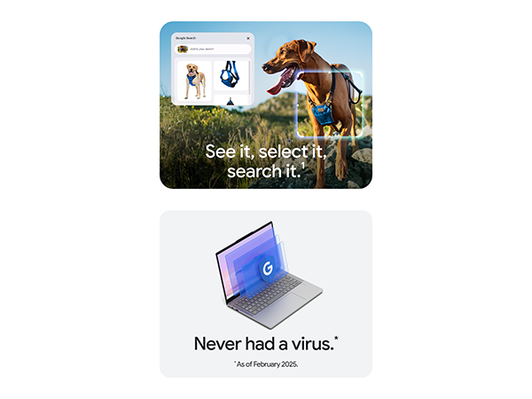This screenshot has height=399, width=532.
Task: Click the crosshair cursor above the headline
Action: [x=289, y=140]
